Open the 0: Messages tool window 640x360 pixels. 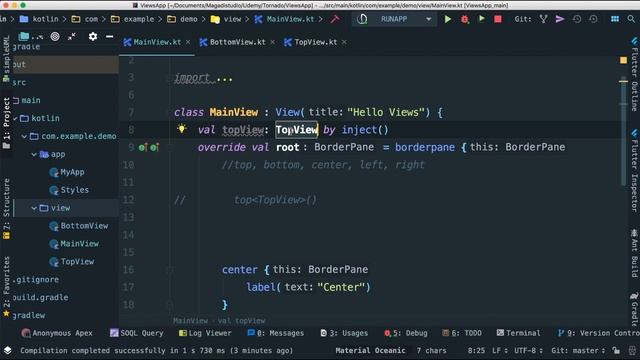[276, 333]
